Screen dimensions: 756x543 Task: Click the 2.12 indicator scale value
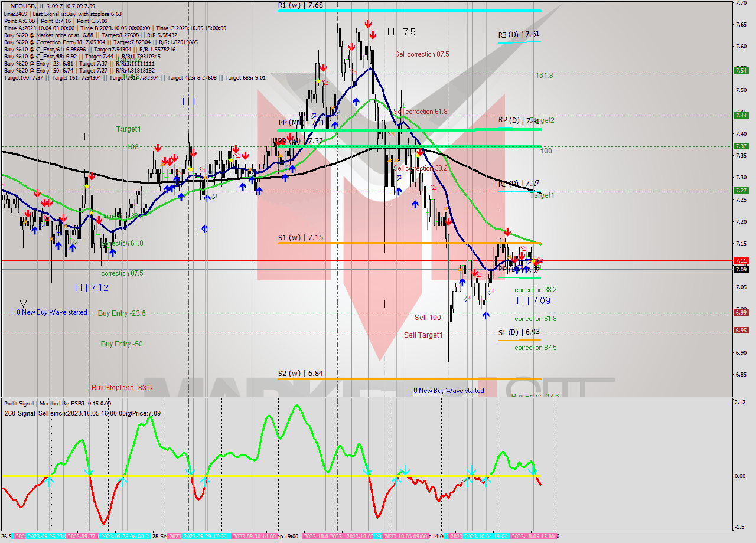(739, 403)
